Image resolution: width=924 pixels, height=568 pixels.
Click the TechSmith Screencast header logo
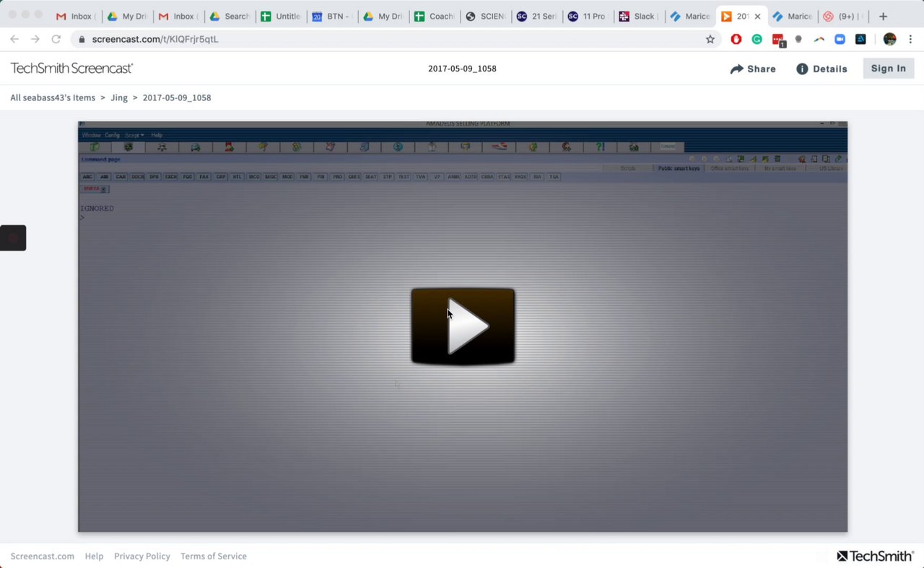tap(71, 69)
